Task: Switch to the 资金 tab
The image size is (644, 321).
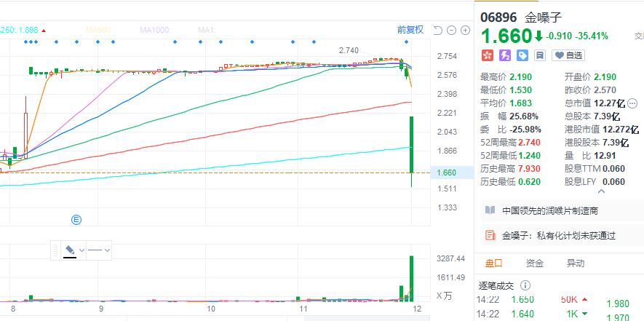Action: pos(534,263)
